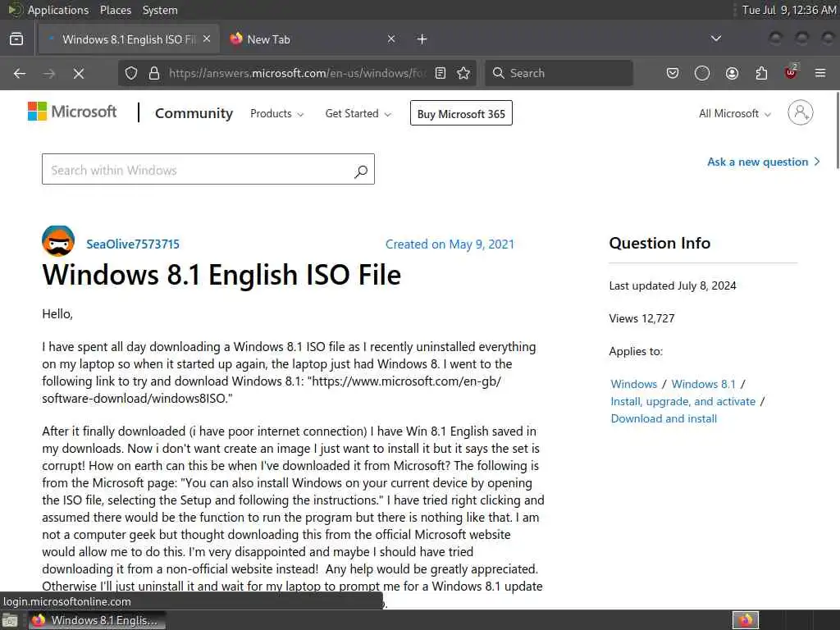Image resolution: width=840 pixels, height=630 pixels.
Task: Open tracking protection shield icon
Action: point(131,73)
